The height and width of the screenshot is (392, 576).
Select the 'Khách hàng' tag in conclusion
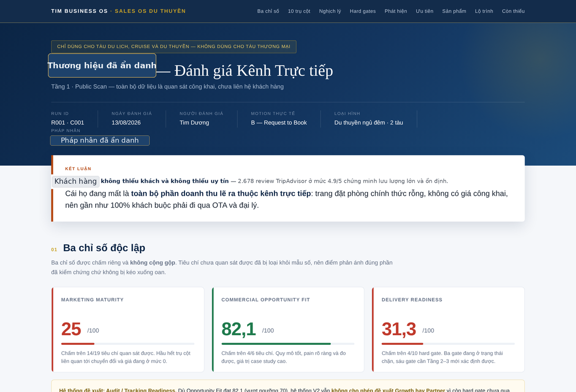76,181
